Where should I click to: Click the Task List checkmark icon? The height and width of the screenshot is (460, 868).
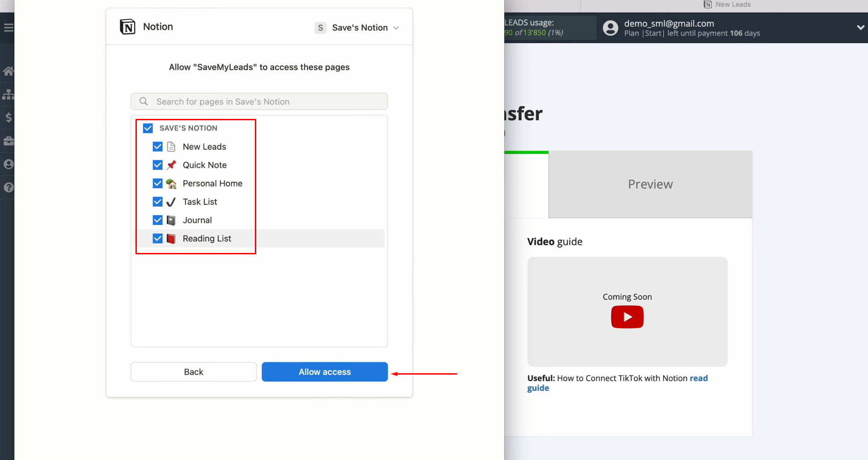(x=171, y=202)
